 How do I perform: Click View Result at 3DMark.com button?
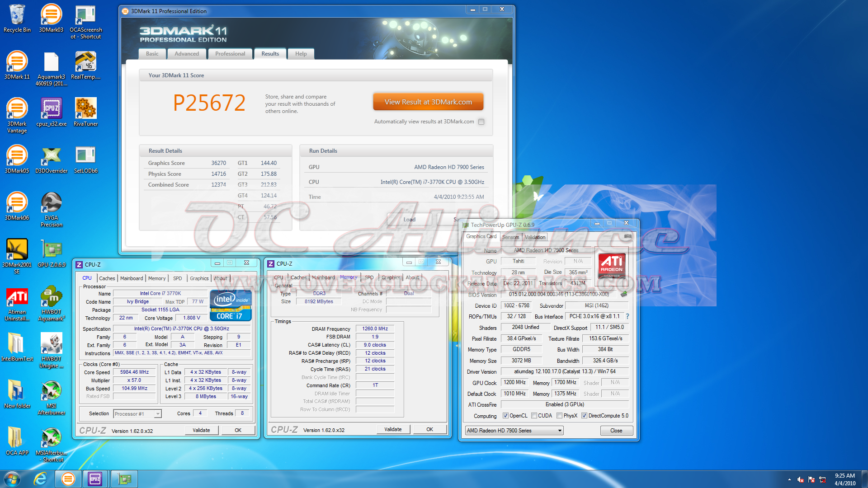[428, 102]
